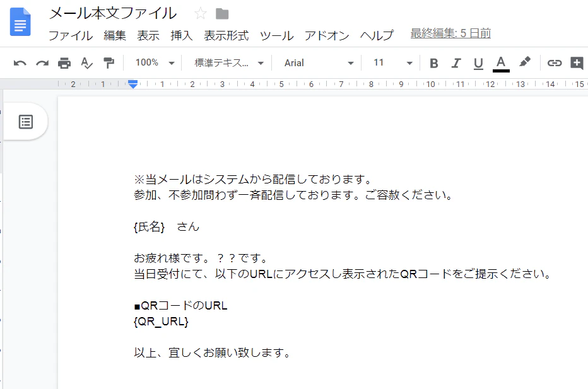Toggle underline formatting

coord(478,63)
